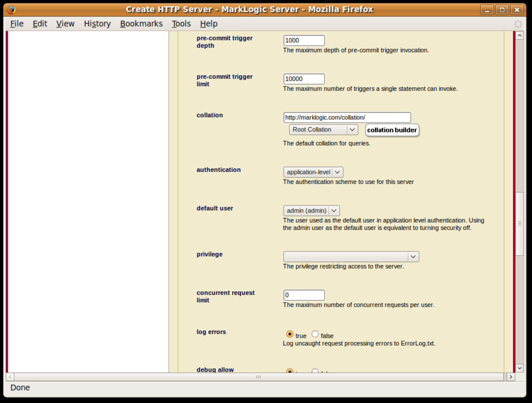Click the collation builder button
532x403 pixels.
click(392, 130)
